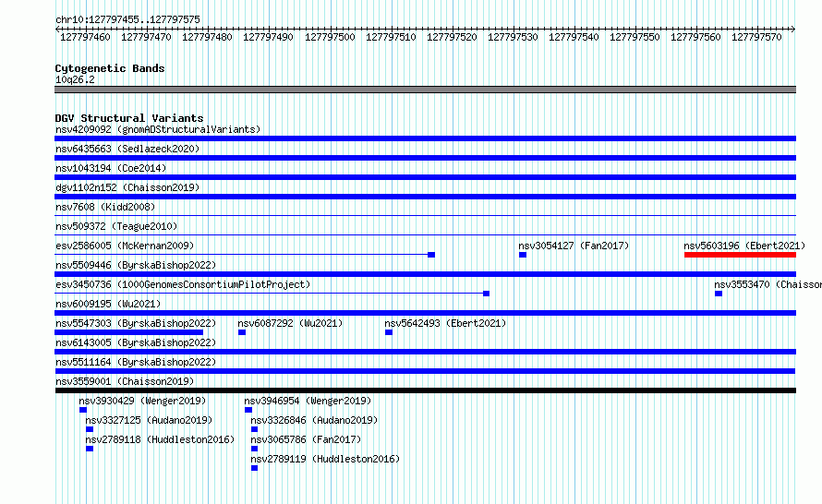The height and width of the screenshot is (504, 822).
Task: Select the 10q26.2 band label
Action: (x=75, y=79)
